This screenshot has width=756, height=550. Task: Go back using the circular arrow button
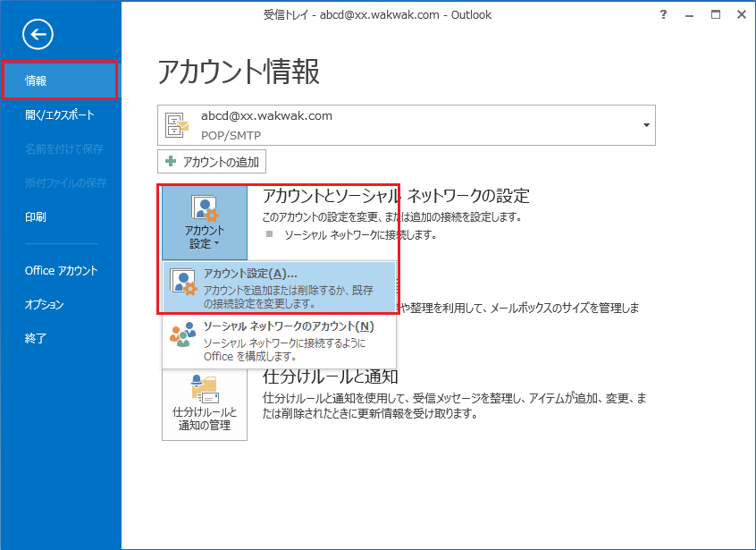(38, 34)
